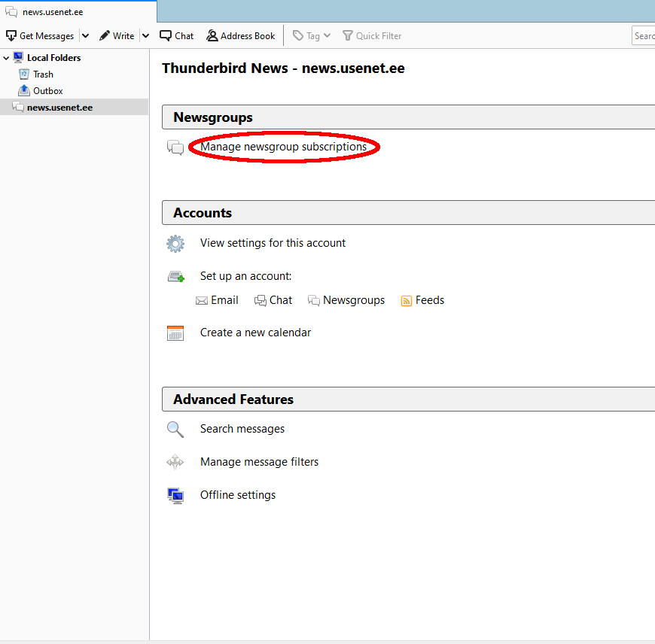The width and height of the screenshot is (655, 644).
Task: Open the Get Messages dropdown arrow
Action: pyautogui.click(x=85, y=35)
